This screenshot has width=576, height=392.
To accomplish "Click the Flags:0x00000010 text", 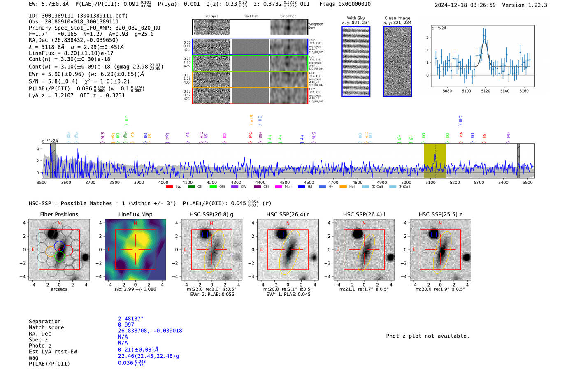I will point(345,4).
